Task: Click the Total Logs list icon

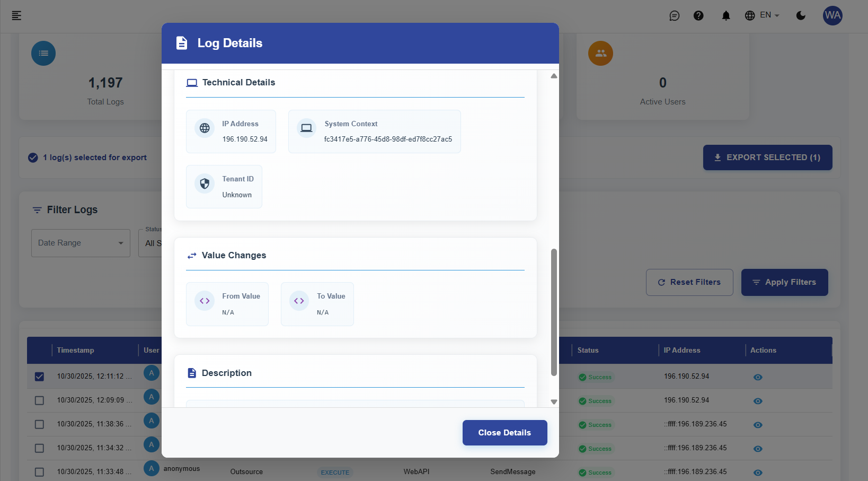Action: pos(43,53)
